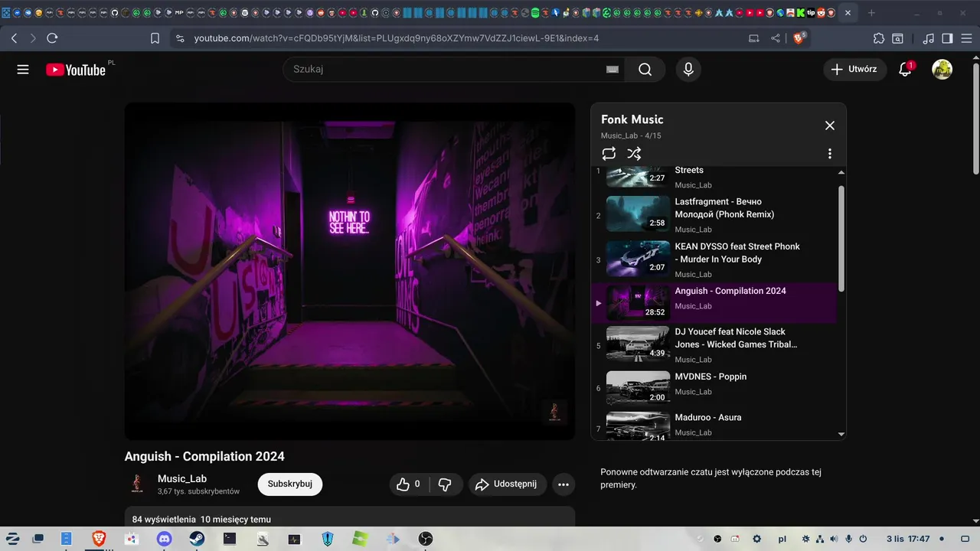
Task: Toggle the browser sidebar panel
Action: coord(947,38)
